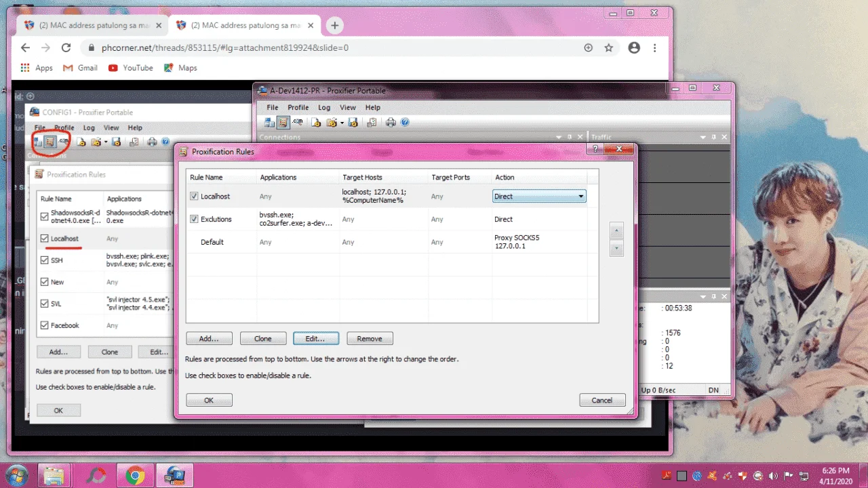Screen dimensions: 868x488
Task: Move rule up with the up arrow button
Action: tap(616, 230)
